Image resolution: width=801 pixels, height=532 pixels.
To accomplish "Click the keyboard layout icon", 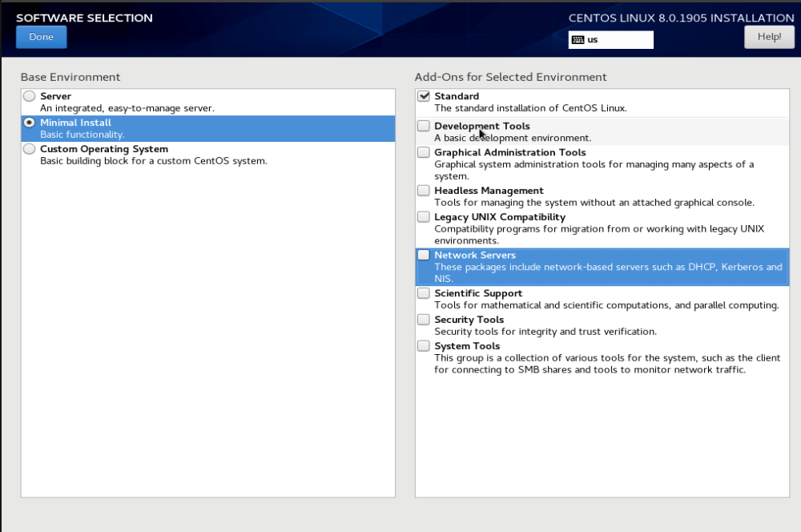I will click(578, 40).
